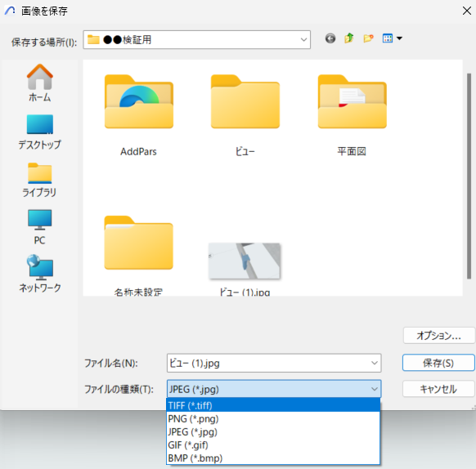Go back using the back arrow icon
The width and height of the screenshot is (476, 469).
point(330,38)
